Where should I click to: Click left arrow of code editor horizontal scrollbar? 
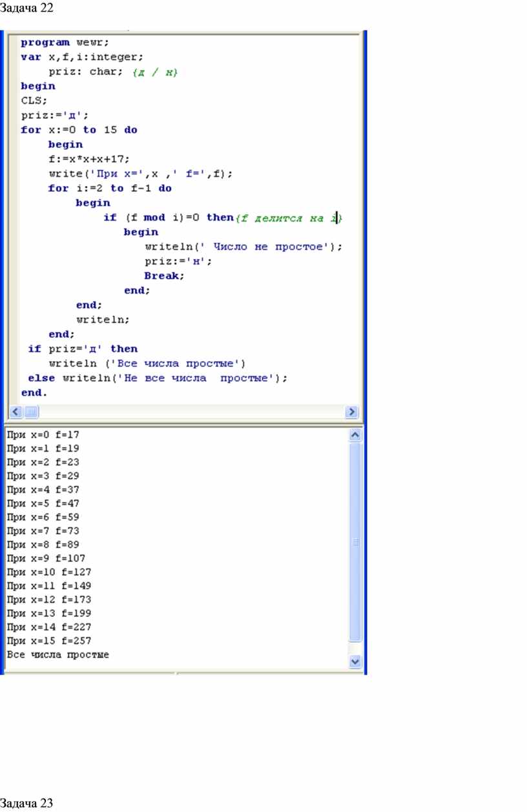[15, 411]
